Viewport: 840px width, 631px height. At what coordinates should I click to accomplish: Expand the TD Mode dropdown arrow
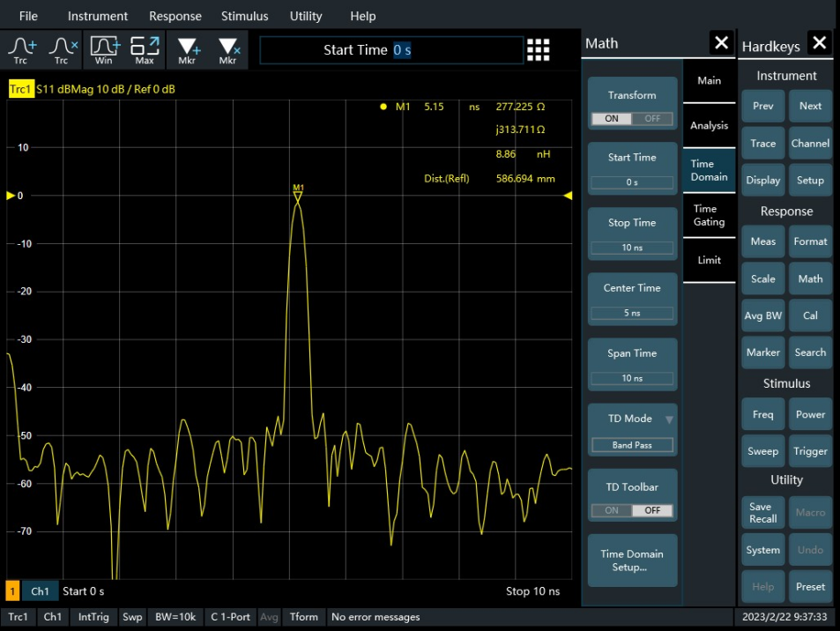(x=669, y=419)
